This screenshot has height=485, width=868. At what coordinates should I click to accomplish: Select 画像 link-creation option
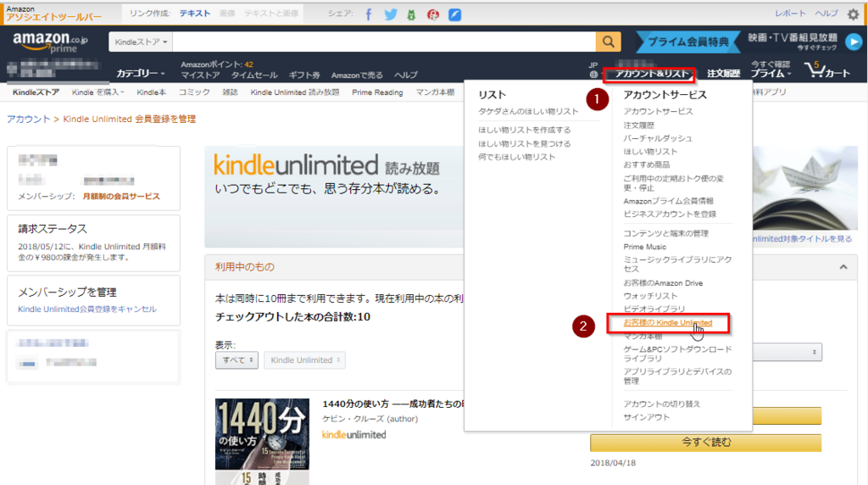(227, 14)
